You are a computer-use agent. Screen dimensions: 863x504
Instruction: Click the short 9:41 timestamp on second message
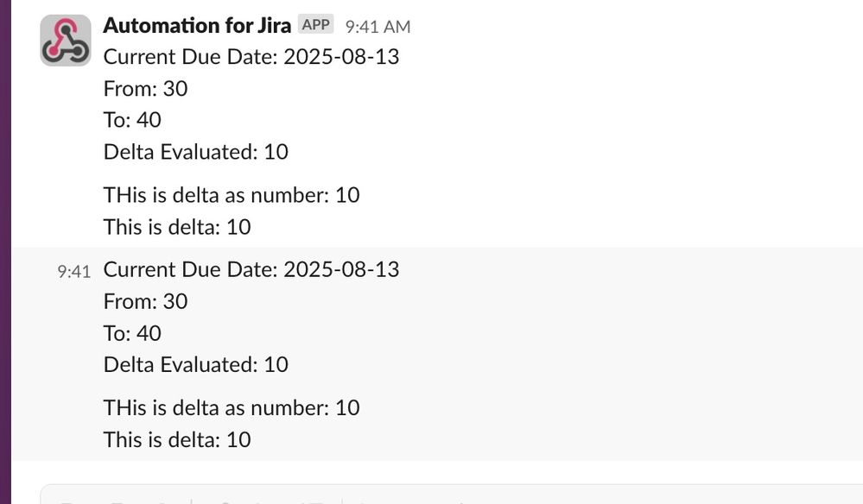(x=73, y=272)
